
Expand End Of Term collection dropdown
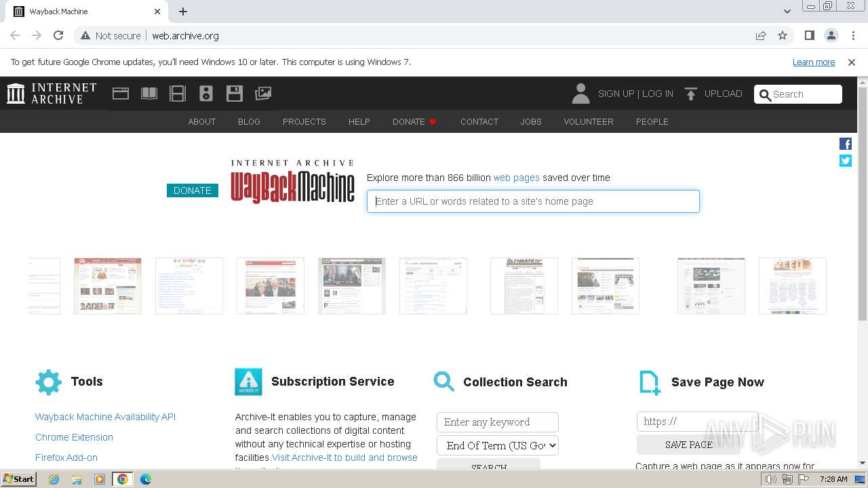tap(498, 445)
